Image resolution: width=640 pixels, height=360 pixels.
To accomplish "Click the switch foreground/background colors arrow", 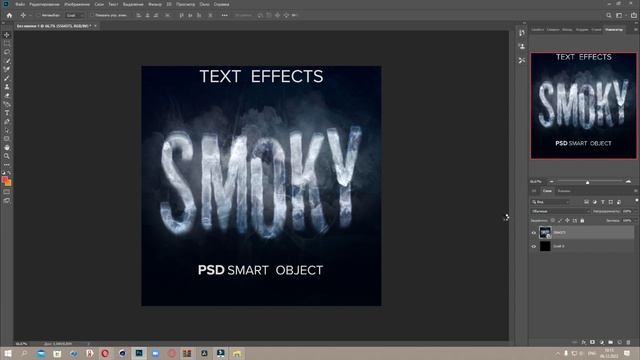I will coord(9,173).
